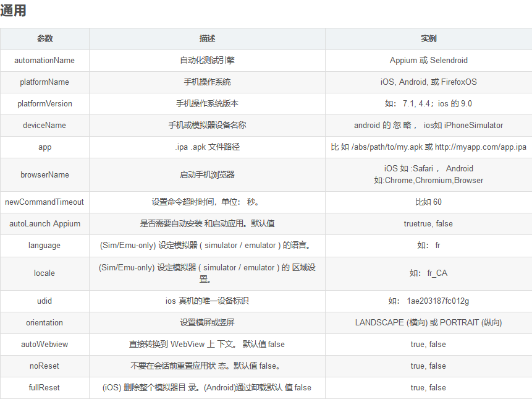Screen dimensions: 532x399
Task: Click the "自动化测试引擎" description cell
Action: pyautogui.click(x=208, y=61)
